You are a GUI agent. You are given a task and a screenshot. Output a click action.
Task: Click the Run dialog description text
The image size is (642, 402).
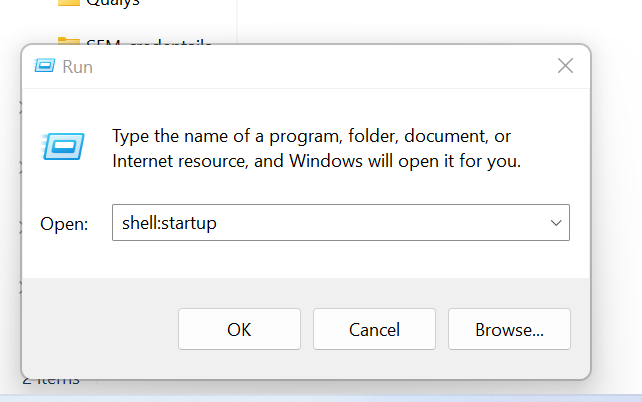pyautogui.click(x=316, y=148)
